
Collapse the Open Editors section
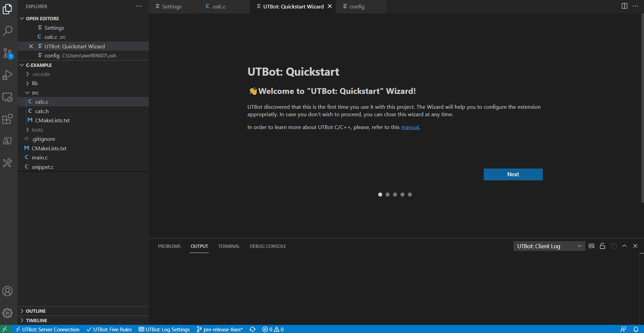coord(83,19)
